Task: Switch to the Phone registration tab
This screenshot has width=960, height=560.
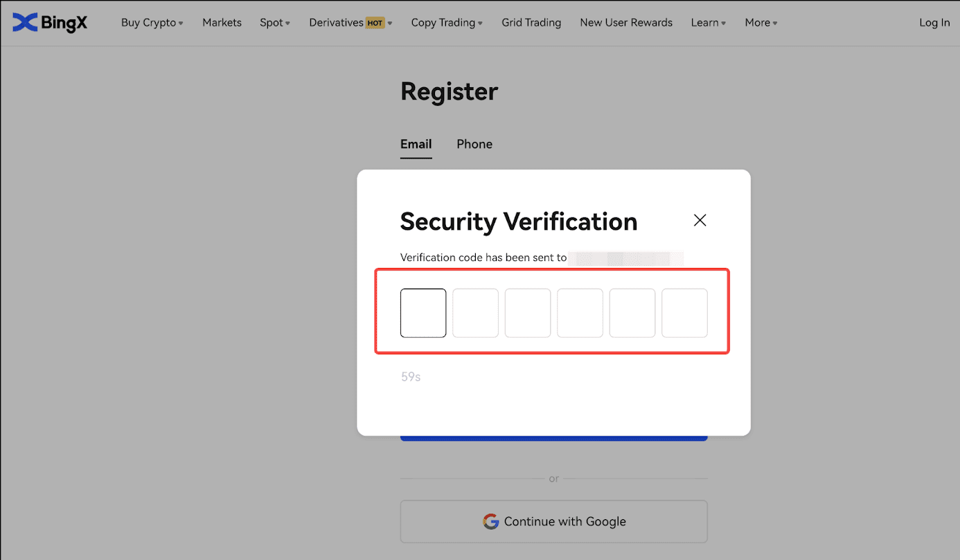Action: coord(474,144)
